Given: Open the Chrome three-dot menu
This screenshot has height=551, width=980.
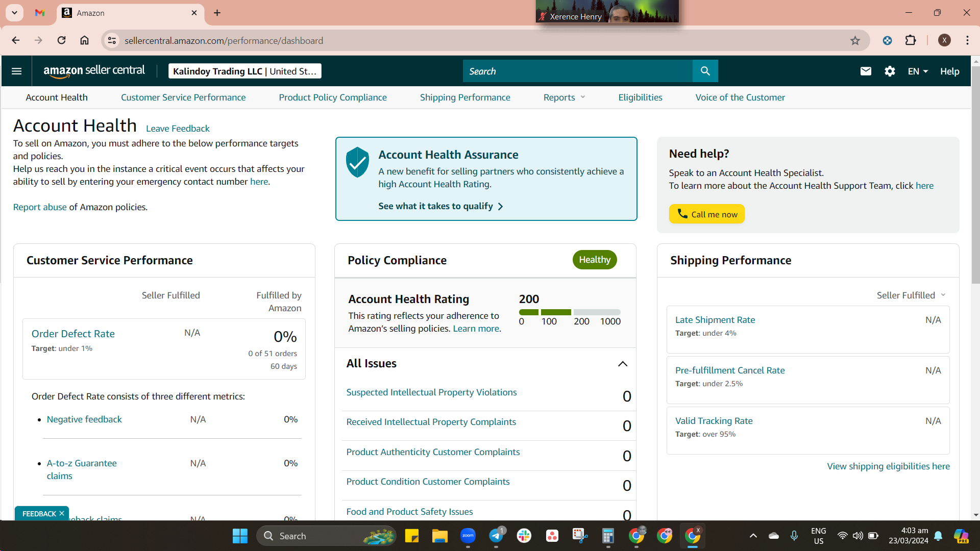Looking at the screenshot, I should 967,40.
